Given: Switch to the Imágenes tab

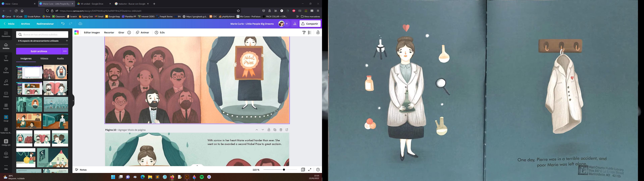Looking at the screenshot, I should [26, 58].
